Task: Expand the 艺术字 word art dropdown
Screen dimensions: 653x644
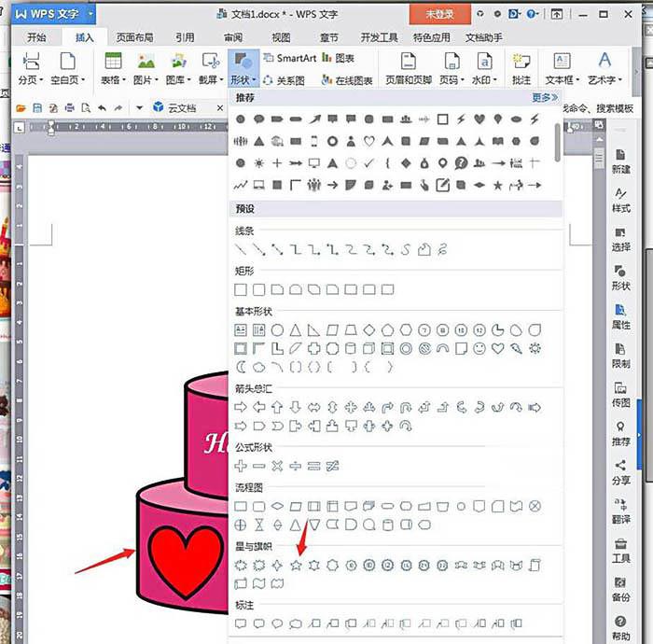Action: [x=604, y=69]
